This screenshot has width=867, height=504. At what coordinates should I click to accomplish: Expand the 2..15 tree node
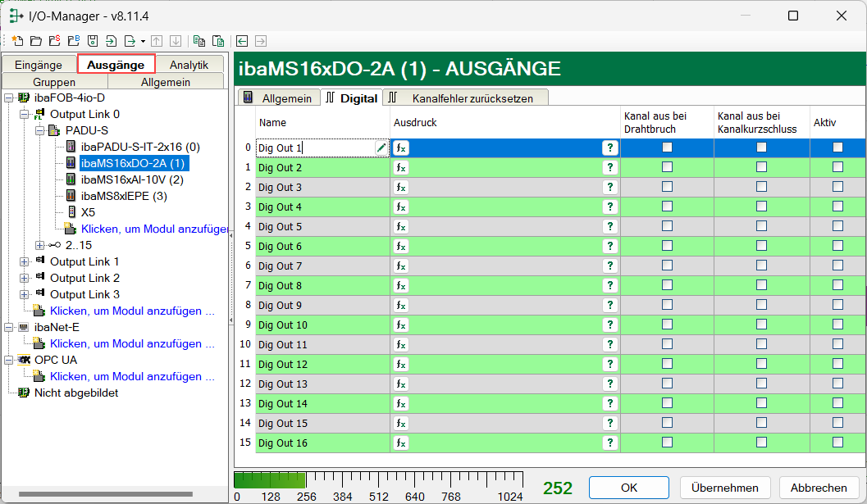tap(39, 245)
